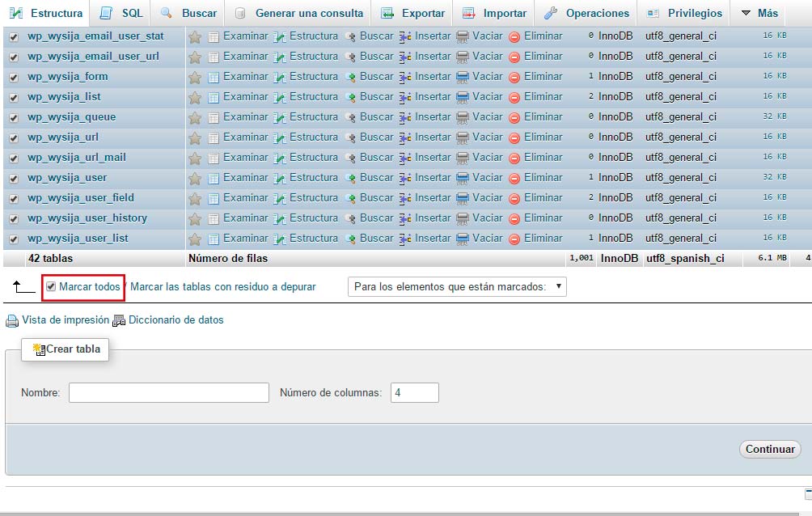The image size is (812, 516).
Task: Click the Examinar icon in wp_wysija_list row
Action: point(214,97)
